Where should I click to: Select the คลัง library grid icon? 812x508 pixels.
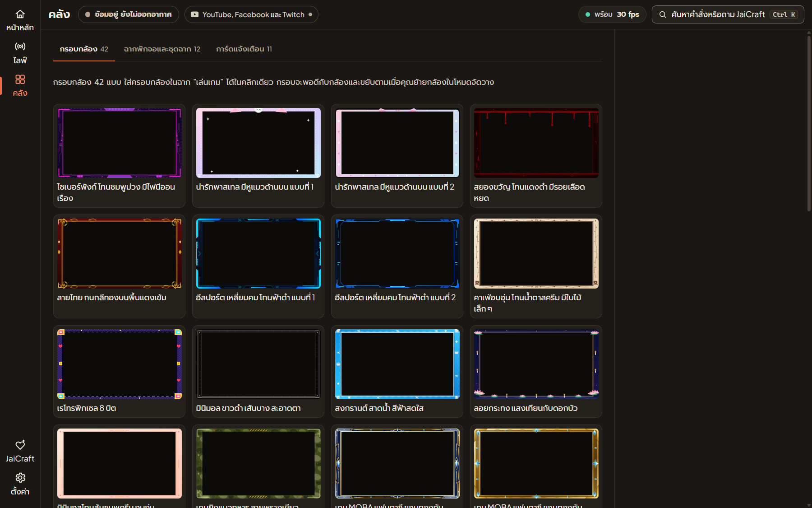20,79
